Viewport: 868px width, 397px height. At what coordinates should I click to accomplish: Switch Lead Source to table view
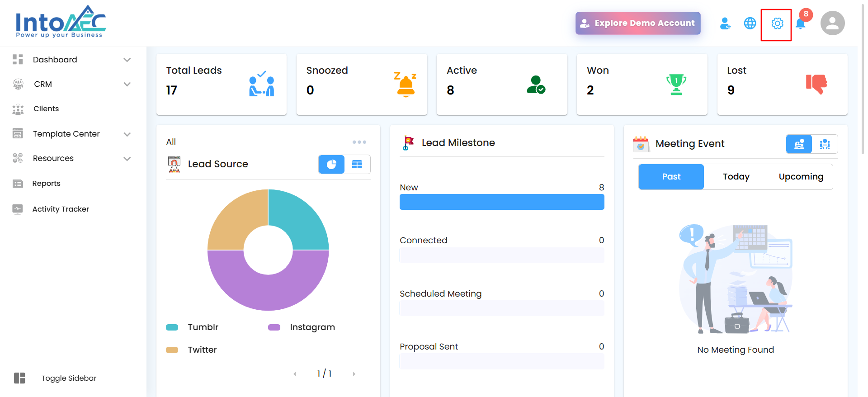[357, 164]
